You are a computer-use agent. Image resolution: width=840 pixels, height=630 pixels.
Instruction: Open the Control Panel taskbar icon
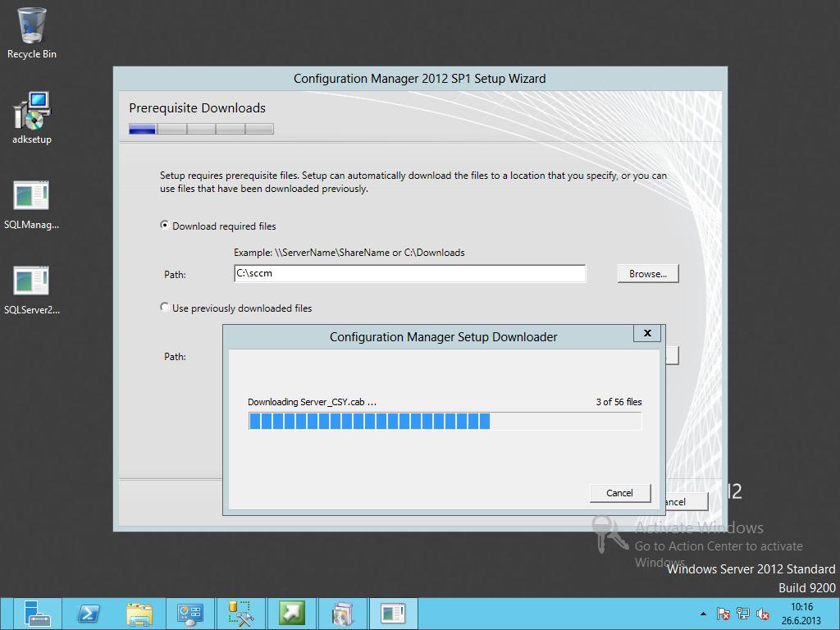tap(189, 614)
